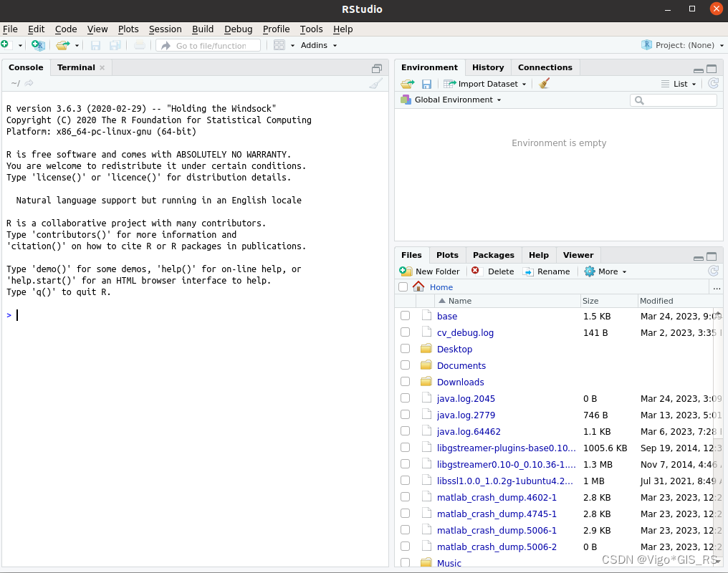
Task: Click the Save current document icon
Action: point(95,45)
